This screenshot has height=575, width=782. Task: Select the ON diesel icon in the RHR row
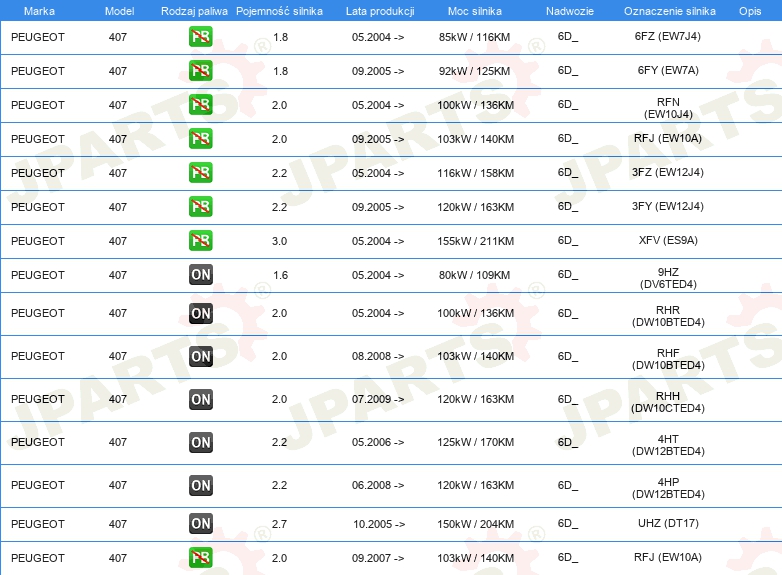click(200, 313)
